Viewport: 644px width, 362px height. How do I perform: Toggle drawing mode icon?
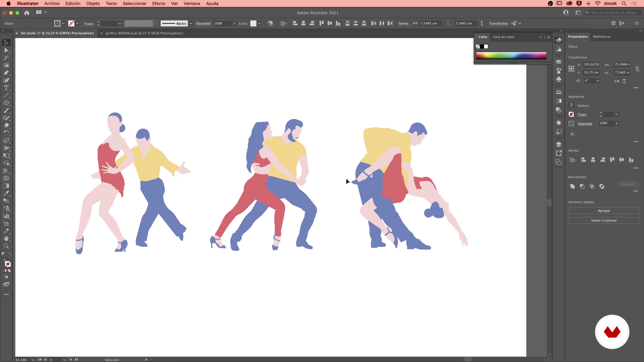tap(6, 277)
